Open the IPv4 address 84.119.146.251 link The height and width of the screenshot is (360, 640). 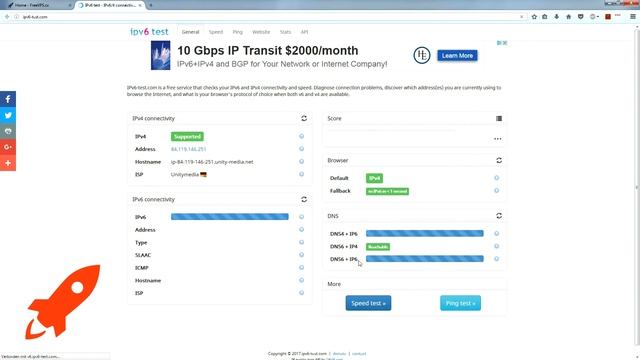click(189, 149)
